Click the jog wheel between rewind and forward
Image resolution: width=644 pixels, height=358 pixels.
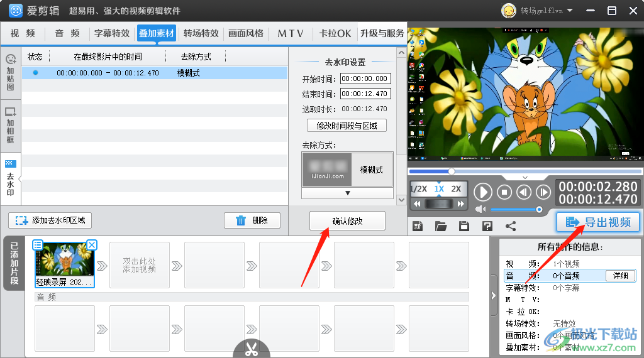tap(438, 204)
